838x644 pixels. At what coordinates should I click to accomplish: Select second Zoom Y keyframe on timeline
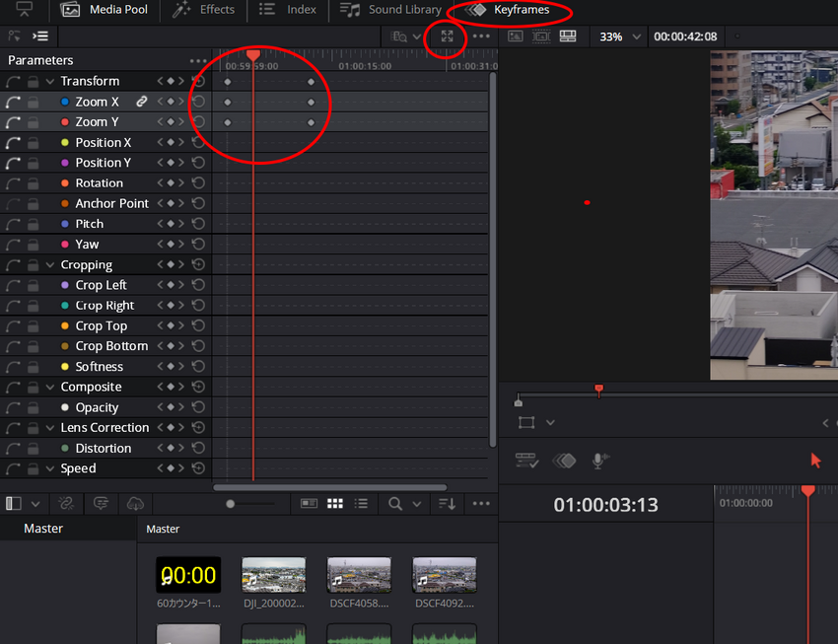(x=311, y=122)
